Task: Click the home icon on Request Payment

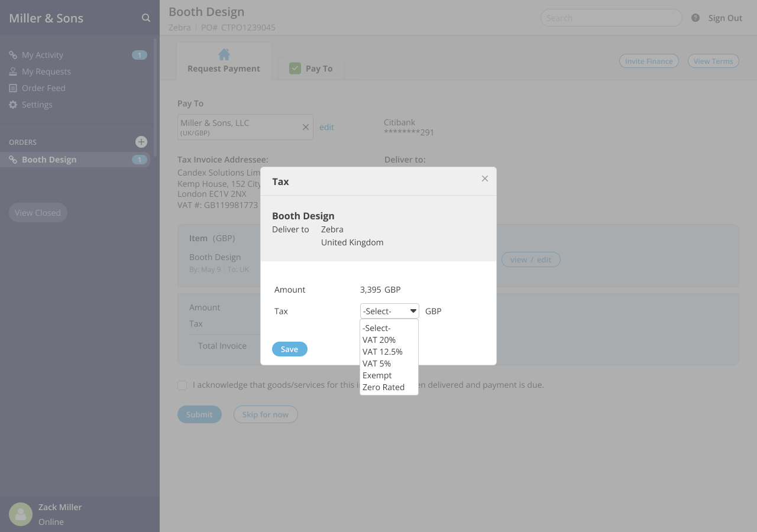Action: [224, 55]
